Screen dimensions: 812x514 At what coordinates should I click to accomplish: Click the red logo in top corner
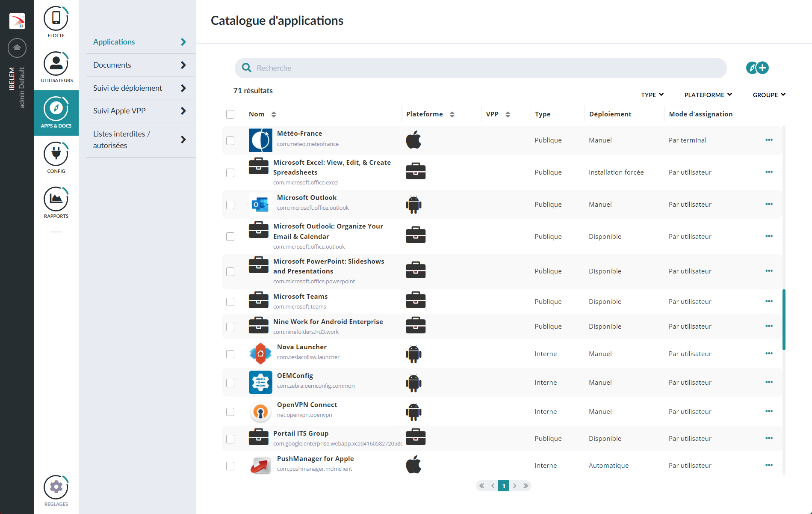click(x=17, y=21)
